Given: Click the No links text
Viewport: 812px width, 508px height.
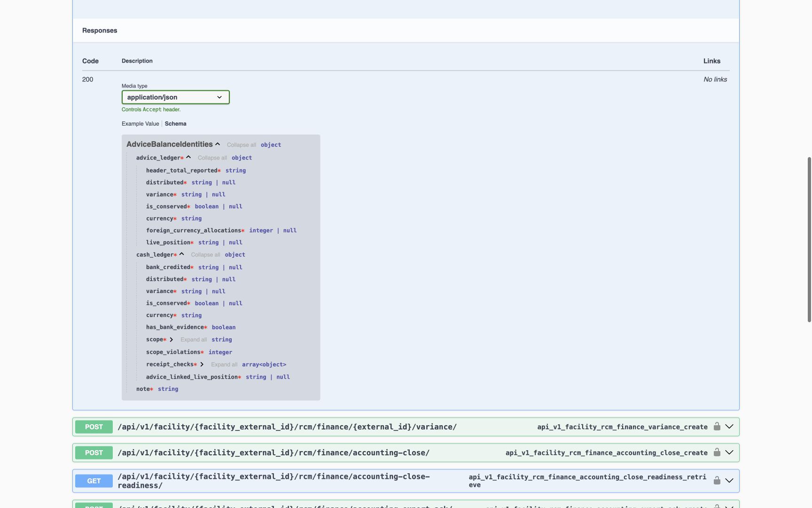Looking at the screenshot, I should [x=715, y=79].
